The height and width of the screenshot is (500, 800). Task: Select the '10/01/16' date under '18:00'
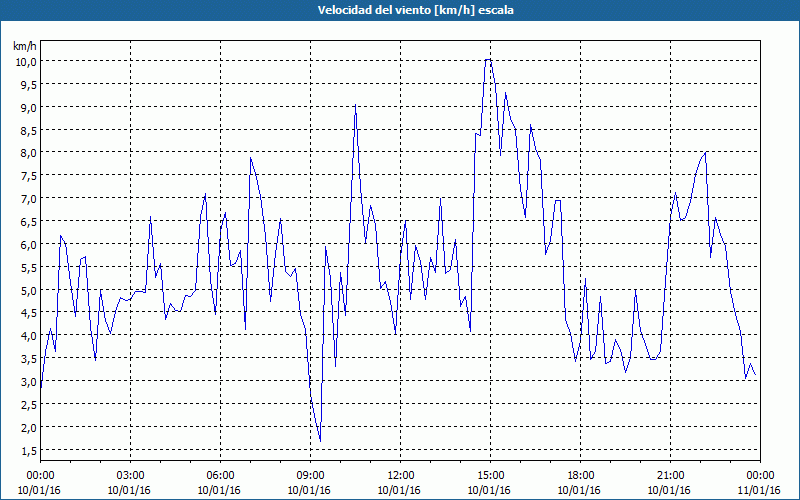coord(580,490)
